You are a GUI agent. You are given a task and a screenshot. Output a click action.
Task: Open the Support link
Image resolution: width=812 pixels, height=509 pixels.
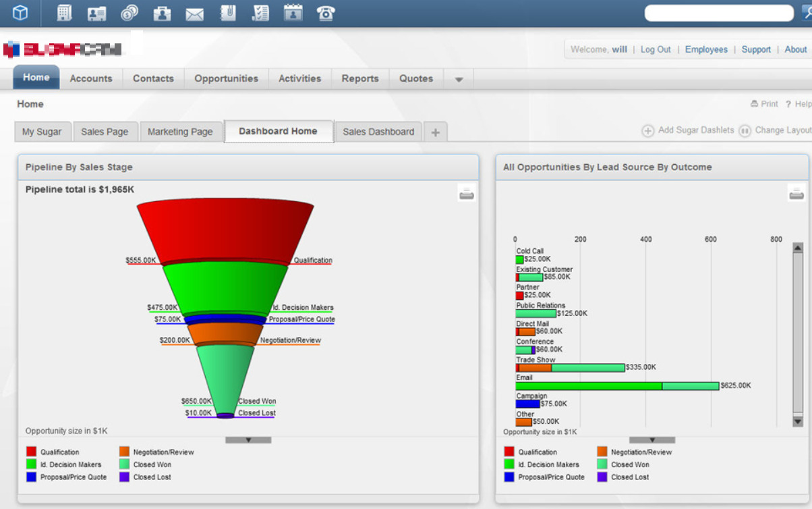click(x=756, y=49)
